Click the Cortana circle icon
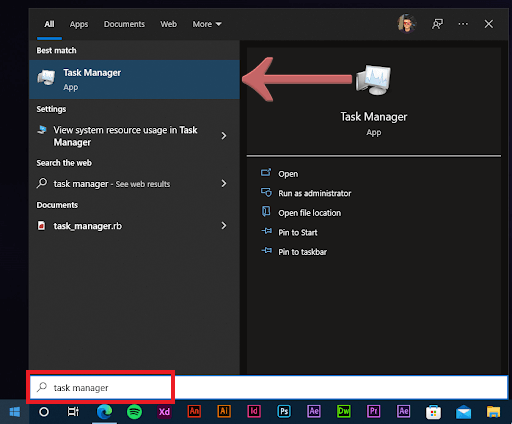 pyautogui.click(x=44, y=412)
